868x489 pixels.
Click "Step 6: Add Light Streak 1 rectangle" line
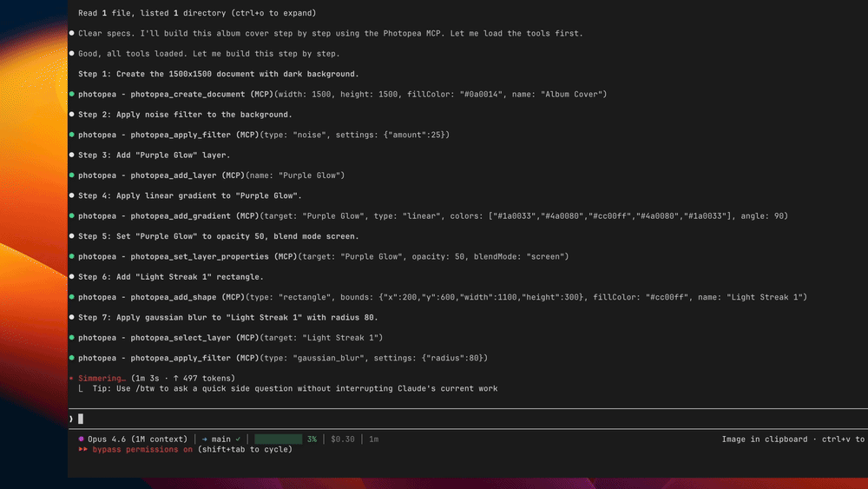[x=170, y=277]
